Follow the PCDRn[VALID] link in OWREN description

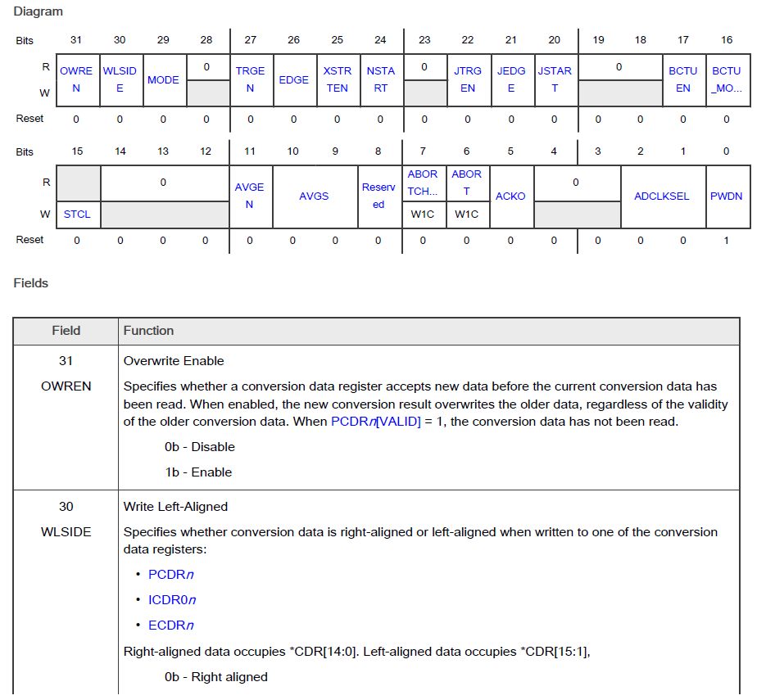376,422
